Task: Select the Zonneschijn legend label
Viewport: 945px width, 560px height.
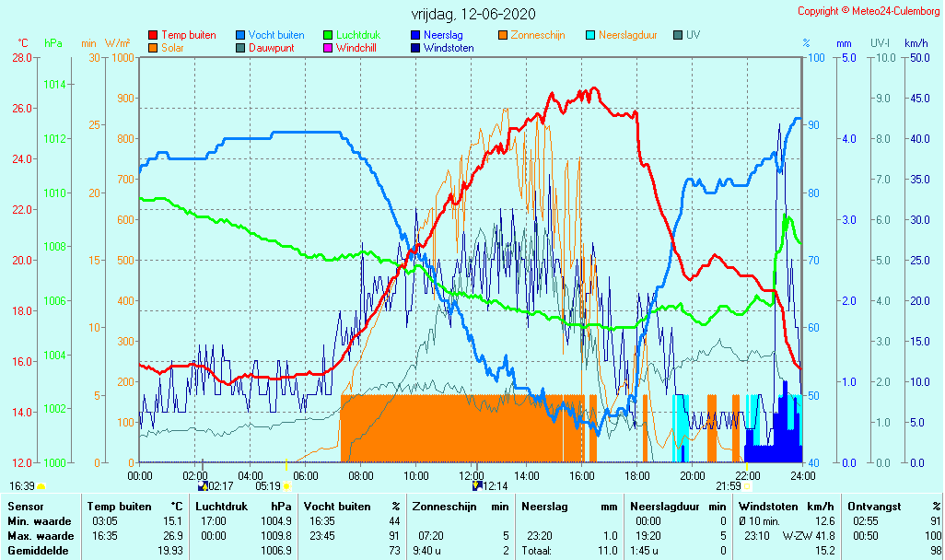Action: tap(538, 36)
